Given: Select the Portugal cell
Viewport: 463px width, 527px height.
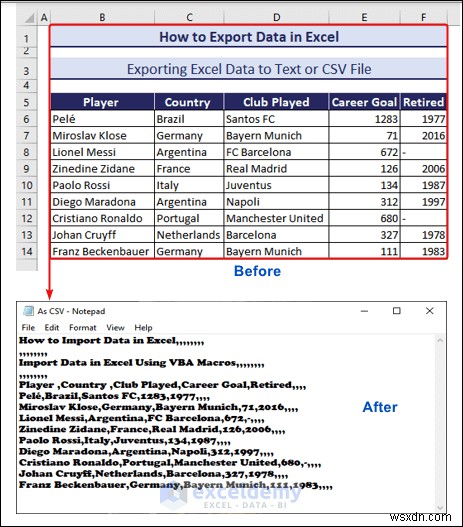Looking at the screenshot, I should click(189, 218).
